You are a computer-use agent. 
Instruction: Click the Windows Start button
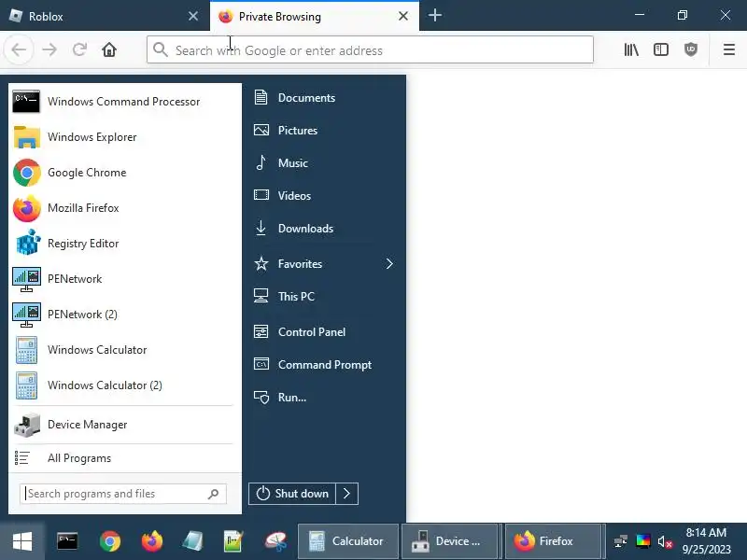(x=21, y=541)
